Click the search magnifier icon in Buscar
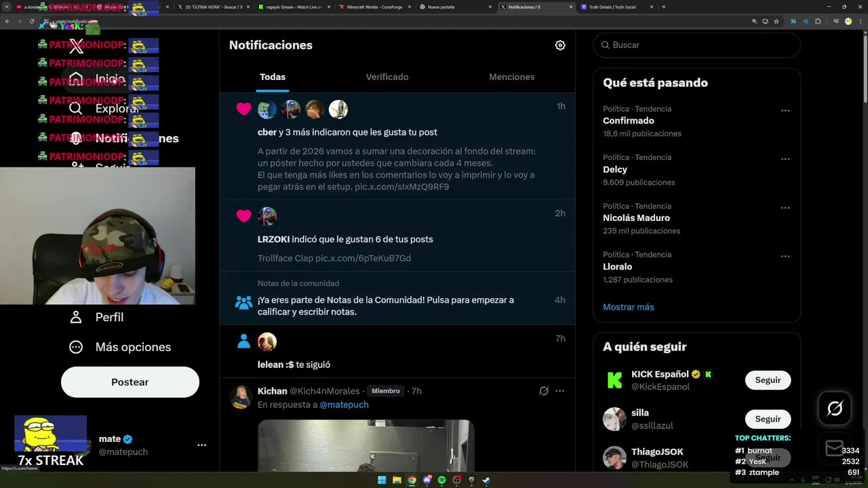 pos(604,45)
